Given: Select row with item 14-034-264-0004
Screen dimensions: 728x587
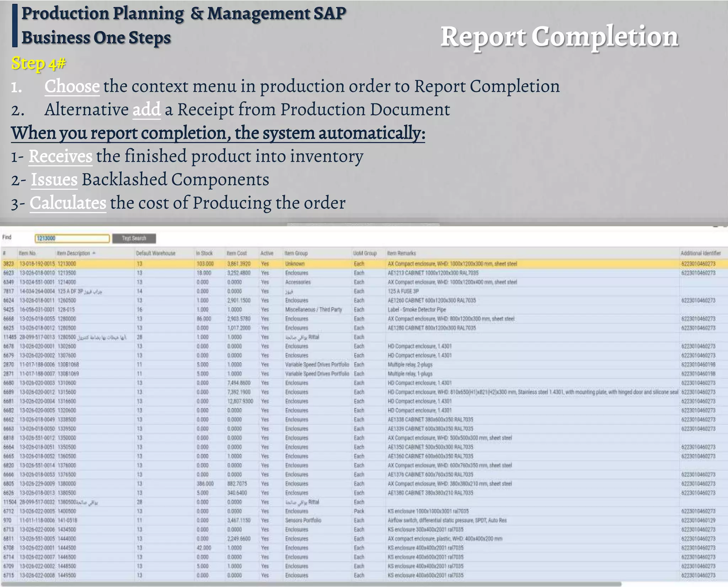Looking at the screenshot, I should click(x=364, y=291).
